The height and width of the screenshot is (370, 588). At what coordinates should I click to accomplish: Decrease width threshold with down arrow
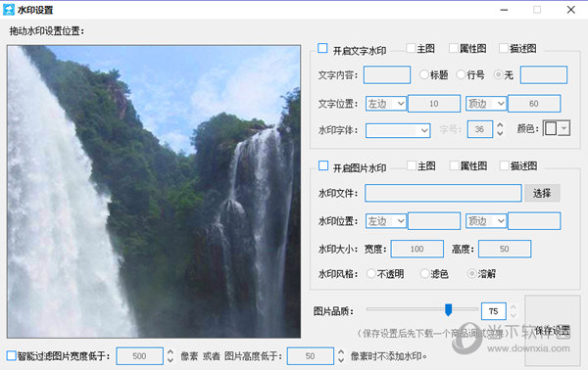point(170,360)
